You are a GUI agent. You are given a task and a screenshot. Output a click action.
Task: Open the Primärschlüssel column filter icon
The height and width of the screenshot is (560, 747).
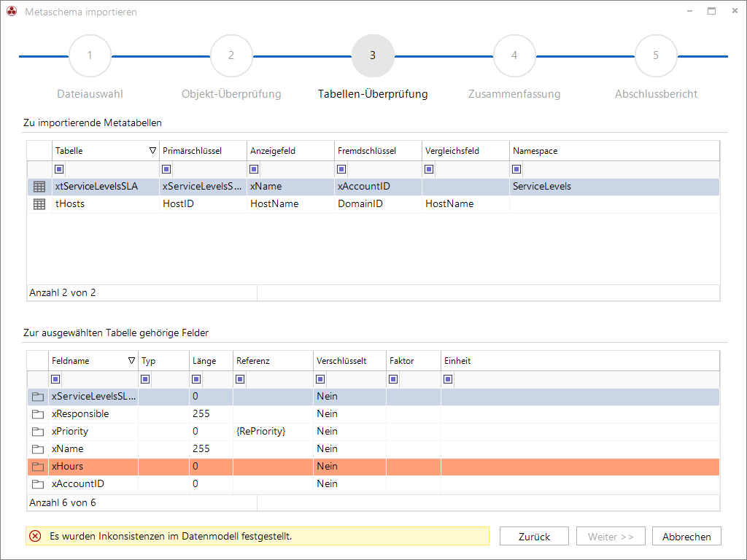166,169
